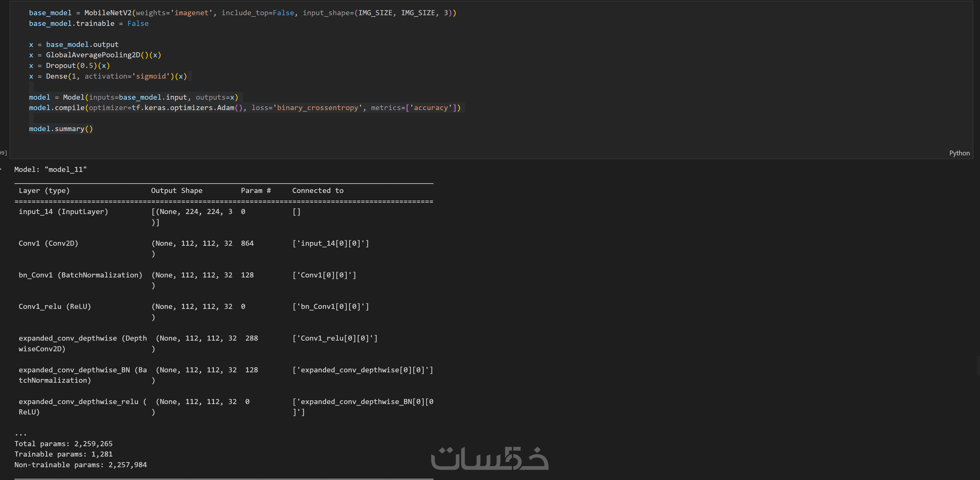980x480 pixels.
Task: Click the Dropout 0.5 value in code
Action: 86,66
